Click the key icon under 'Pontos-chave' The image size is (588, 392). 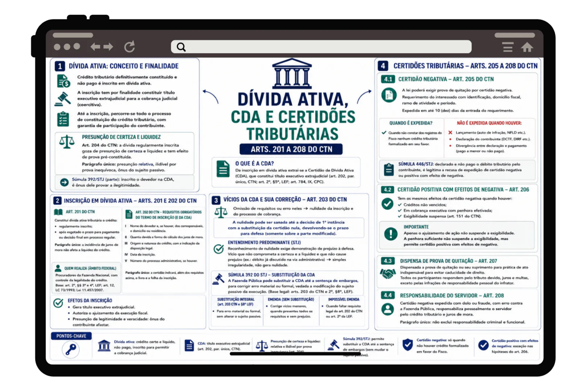71,350
